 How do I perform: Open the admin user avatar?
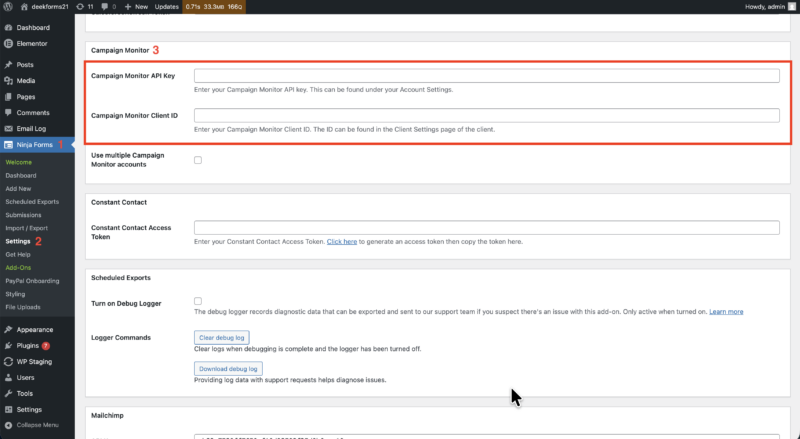pyautogui.click(x=791, y=7)
